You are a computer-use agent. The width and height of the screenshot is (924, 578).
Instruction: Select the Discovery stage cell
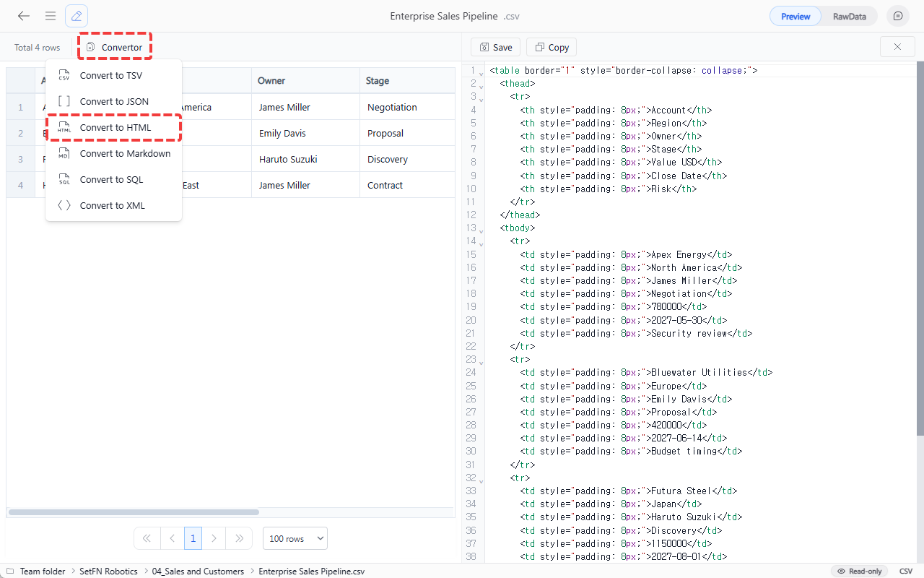tap(407, 159)
